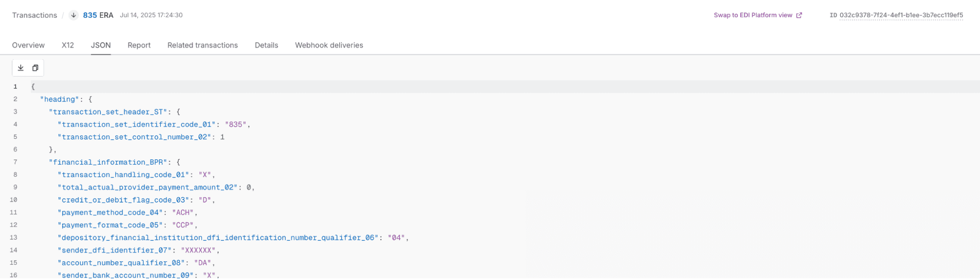Click the "heading" key on line 2

tap(60, 99)
